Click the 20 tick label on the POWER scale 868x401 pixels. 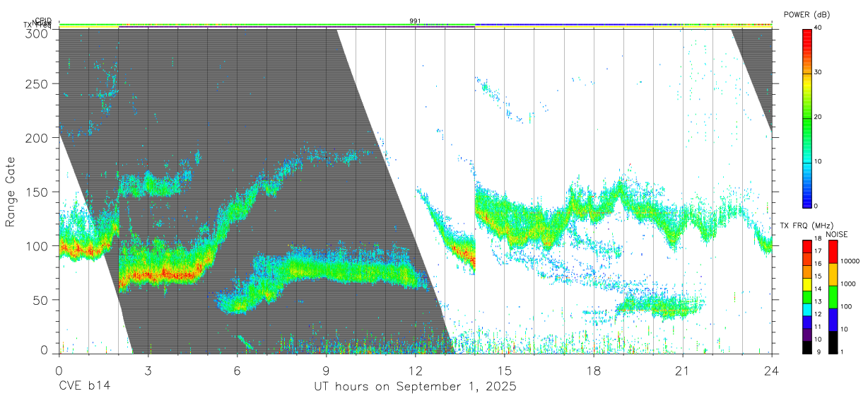tap(819, 117)
